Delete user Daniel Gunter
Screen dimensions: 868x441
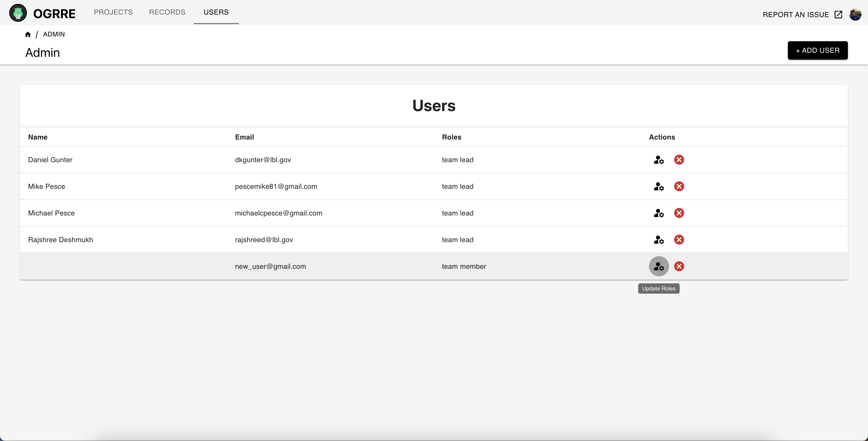[679, 160]
